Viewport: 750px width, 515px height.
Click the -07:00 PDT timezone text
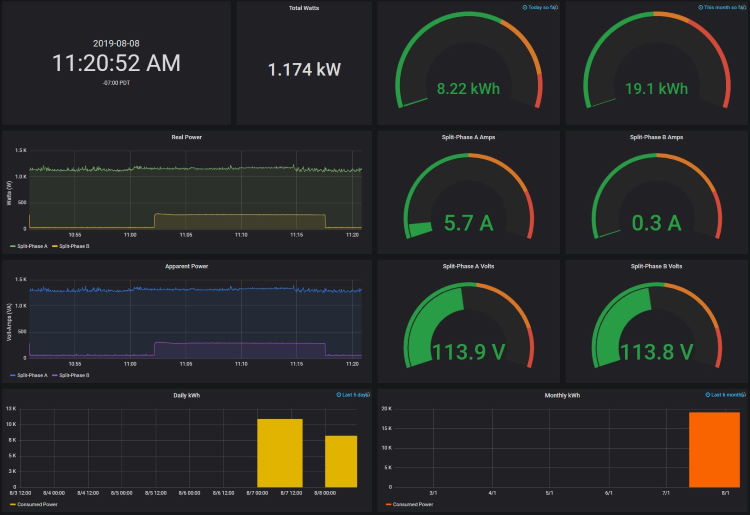pyautogui.click(x=116, y=83)
